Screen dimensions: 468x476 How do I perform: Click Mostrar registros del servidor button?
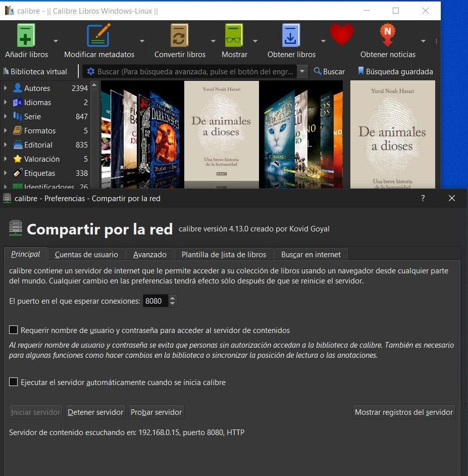(404, 412)
